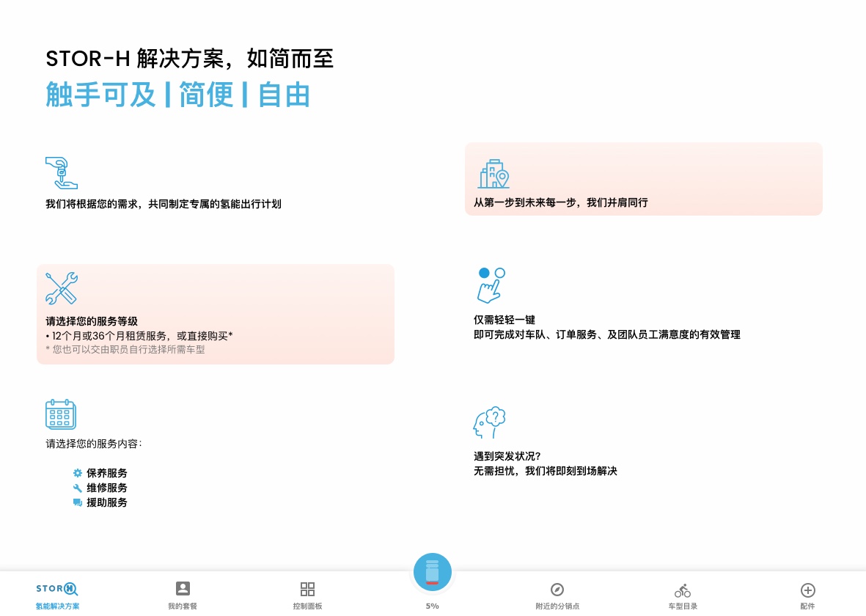Go to 我的套餐 tab

(183, 594)
